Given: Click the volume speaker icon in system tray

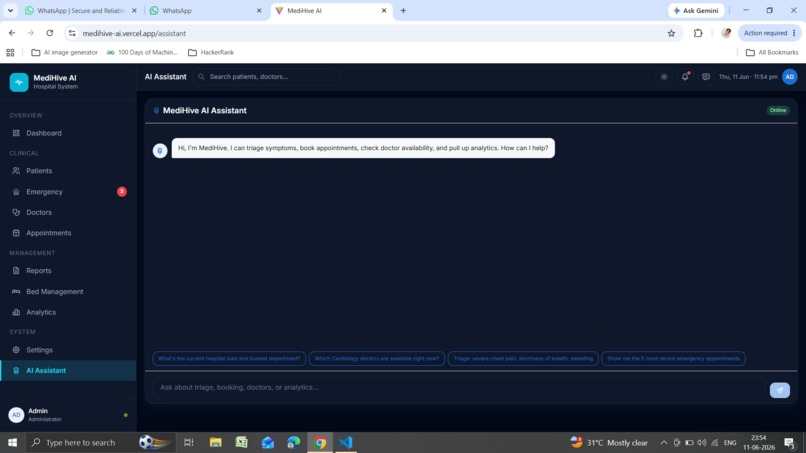Looking at the screenshot, I should pos(702,442).
